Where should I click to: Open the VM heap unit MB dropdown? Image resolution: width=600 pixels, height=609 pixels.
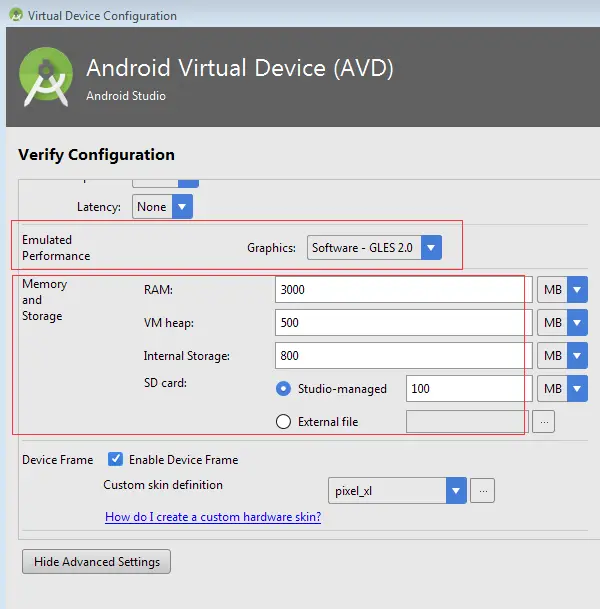click(x=562, y=322)
